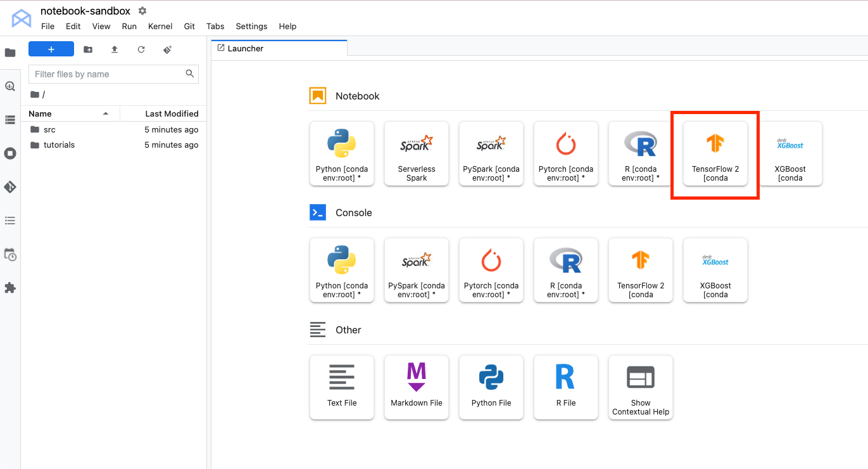Click the blue new launcher button
Screen dimensions: 868x469
51,49
